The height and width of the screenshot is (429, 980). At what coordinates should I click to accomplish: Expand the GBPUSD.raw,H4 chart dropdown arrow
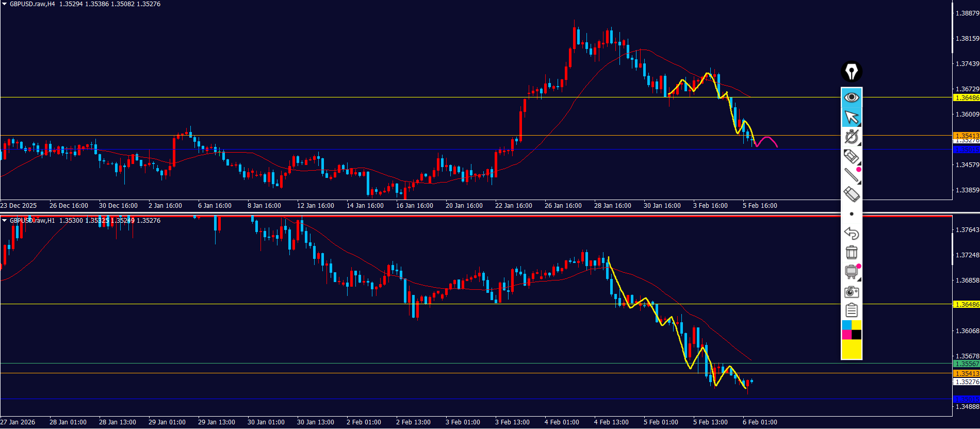point(5,4)
